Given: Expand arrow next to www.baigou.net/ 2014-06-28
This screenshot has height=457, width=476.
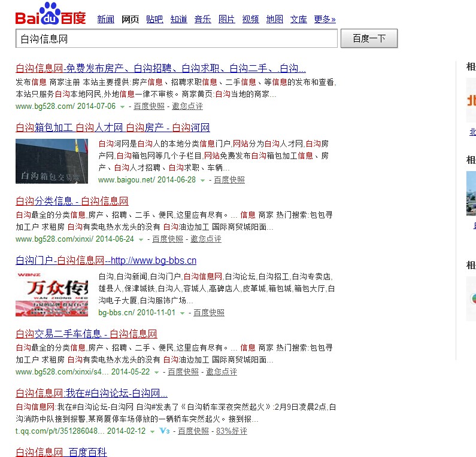Looking at the screenshot, I should click(202, 180).
